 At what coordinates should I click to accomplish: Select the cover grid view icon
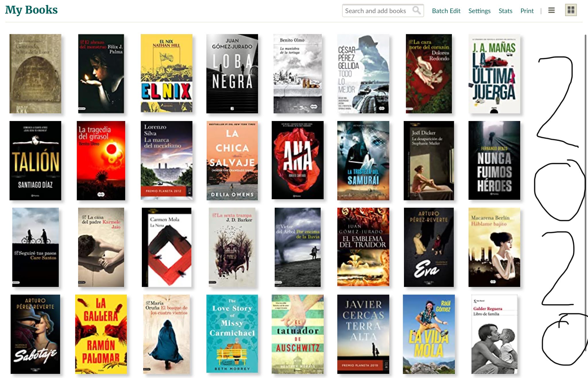coord(571,10)
